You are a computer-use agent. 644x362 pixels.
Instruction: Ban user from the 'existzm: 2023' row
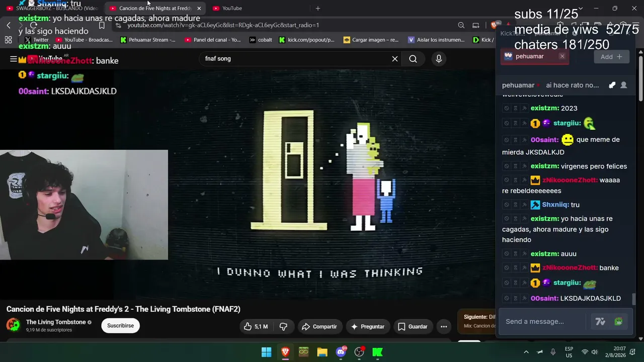(507, 109)
